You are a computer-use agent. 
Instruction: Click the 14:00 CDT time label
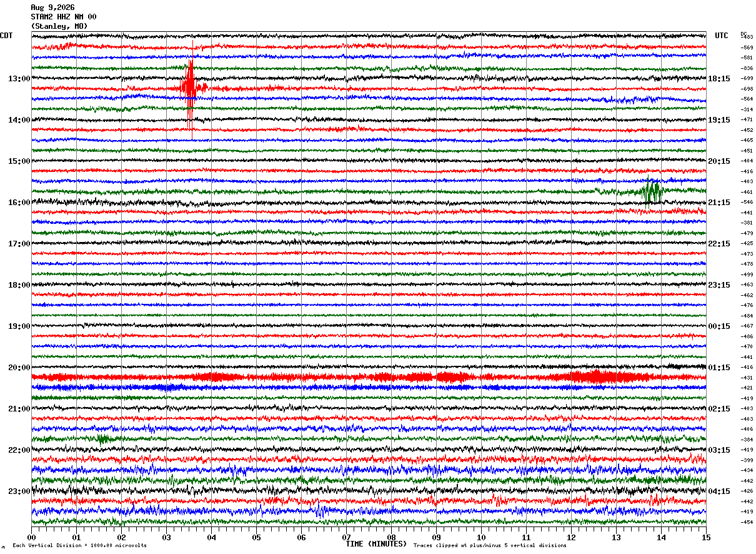(19, 120)
